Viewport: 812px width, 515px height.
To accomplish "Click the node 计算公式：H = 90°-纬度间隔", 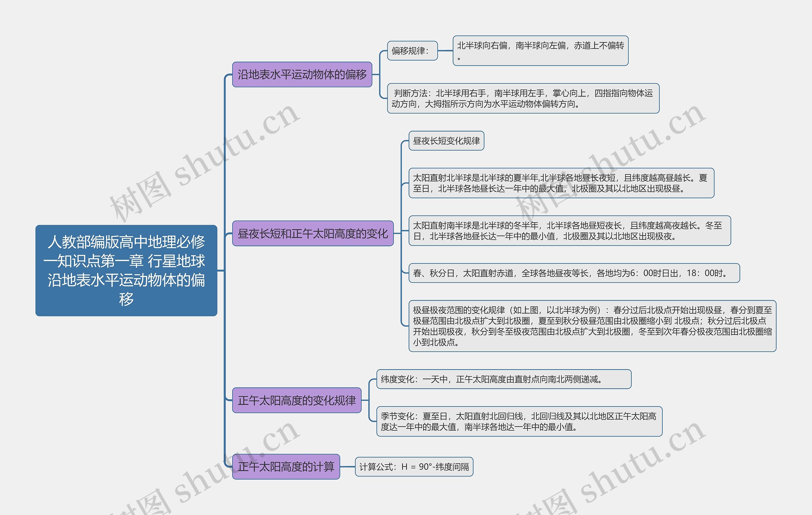I will [x=414, y=467].
